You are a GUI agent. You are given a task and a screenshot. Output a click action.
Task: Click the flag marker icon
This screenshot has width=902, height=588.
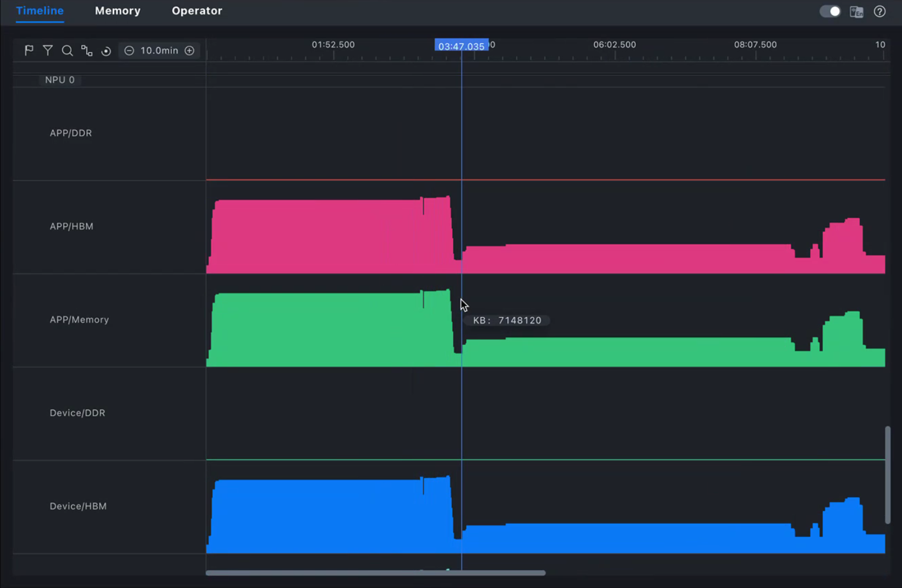[x=29, y=50]
